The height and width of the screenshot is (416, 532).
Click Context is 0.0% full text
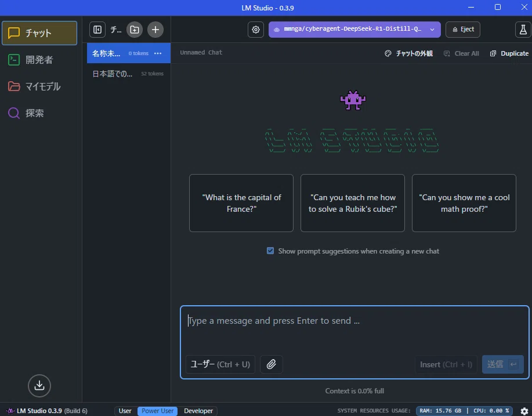click(x=354, y=391)
